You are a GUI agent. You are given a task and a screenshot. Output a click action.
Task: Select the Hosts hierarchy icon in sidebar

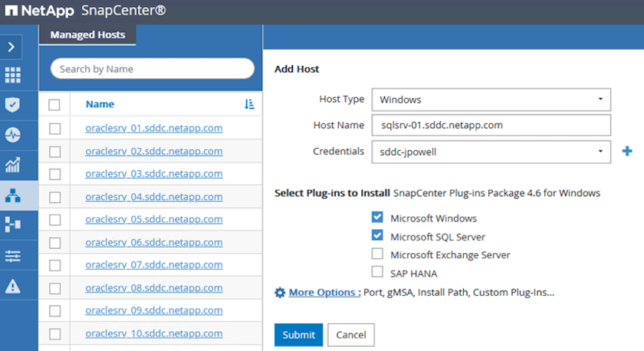click(12, 195)
